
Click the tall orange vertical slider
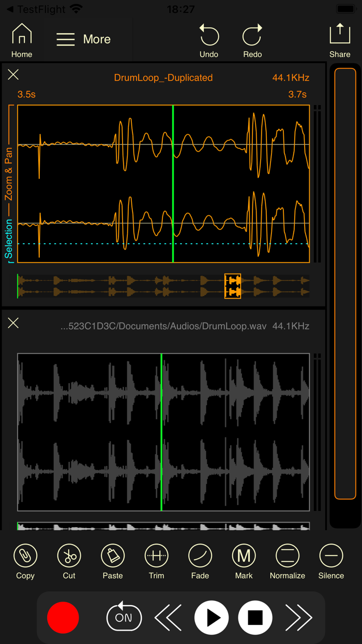(345, 284)
